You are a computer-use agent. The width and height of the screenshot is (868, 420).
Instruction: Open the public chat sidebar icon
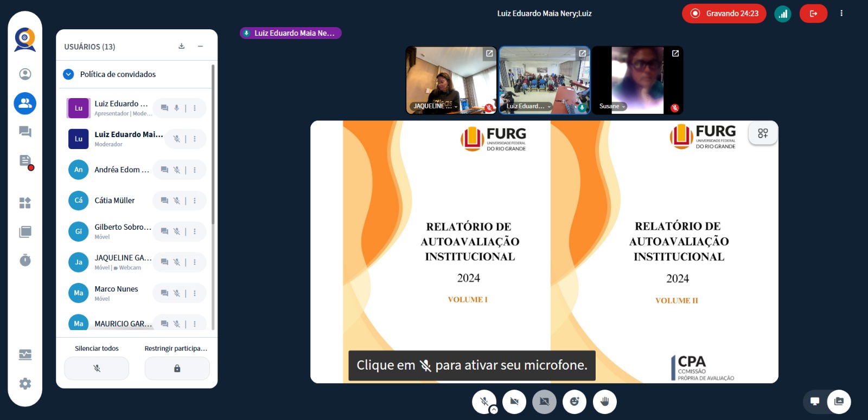25,132
